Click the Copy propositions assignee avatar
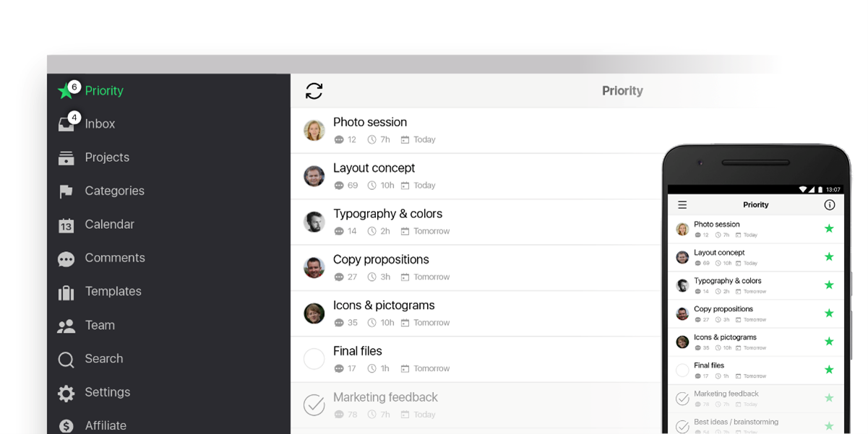868x434 pixels. [x=314, y=267]
